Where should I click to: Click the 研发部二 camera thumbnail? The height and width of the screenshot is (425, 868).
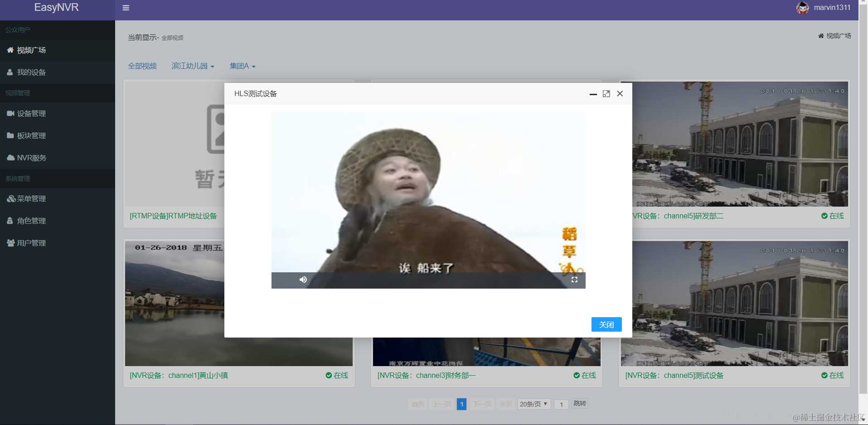pyautogui.click(x=740, y=144)
